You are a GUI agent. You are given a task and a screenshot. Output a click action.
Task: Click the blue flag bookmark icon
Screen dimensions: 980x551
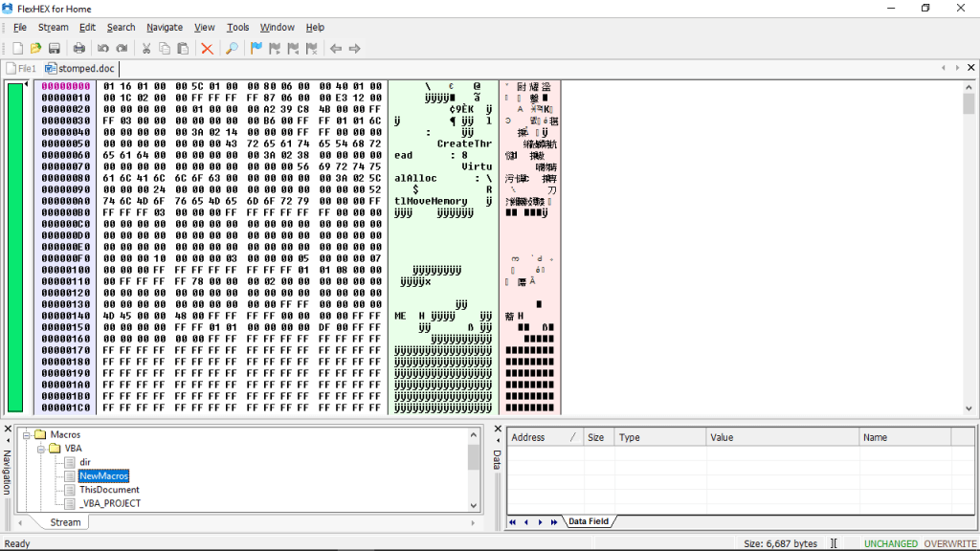(x=256, y=49)
